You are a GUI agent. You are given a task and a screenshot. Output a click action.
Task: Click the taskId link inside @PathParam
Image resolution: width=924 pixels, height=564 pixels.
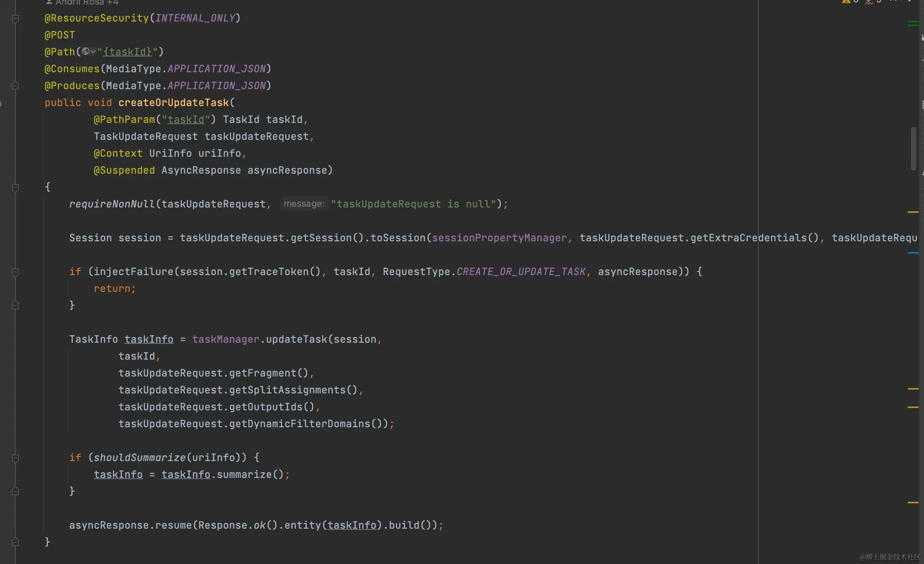tap(186, 119)
